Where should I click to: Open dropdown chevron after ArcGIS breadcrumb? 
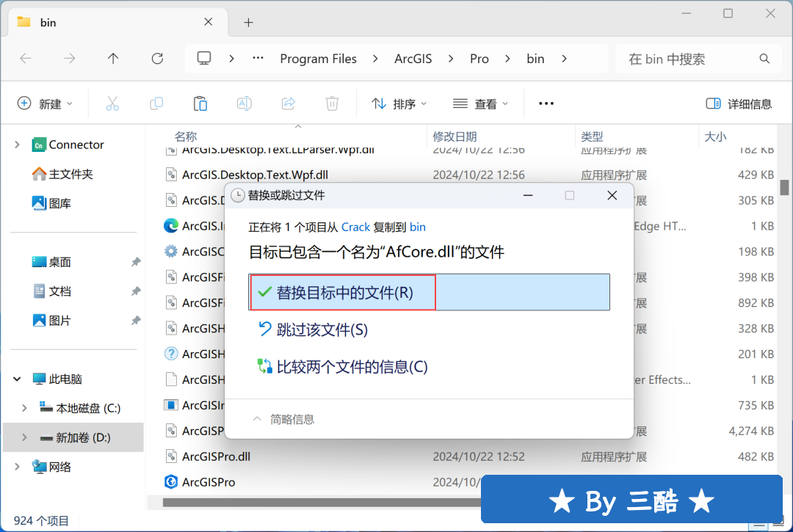(x=451, y=59)
